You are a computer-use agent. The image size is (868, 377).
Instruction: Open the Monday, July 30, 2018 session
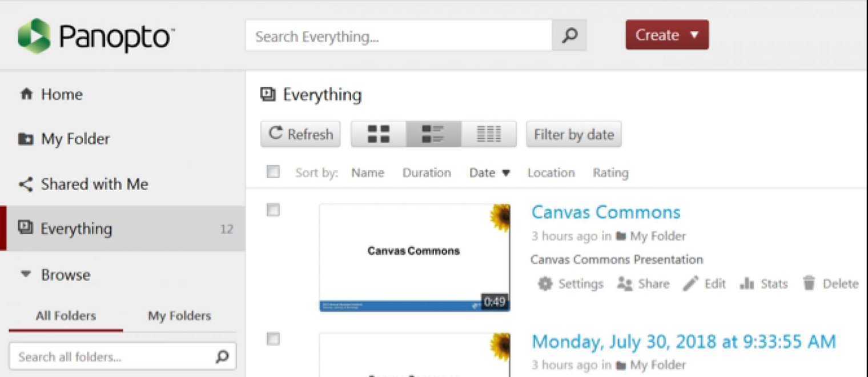(x=684, y=342)
